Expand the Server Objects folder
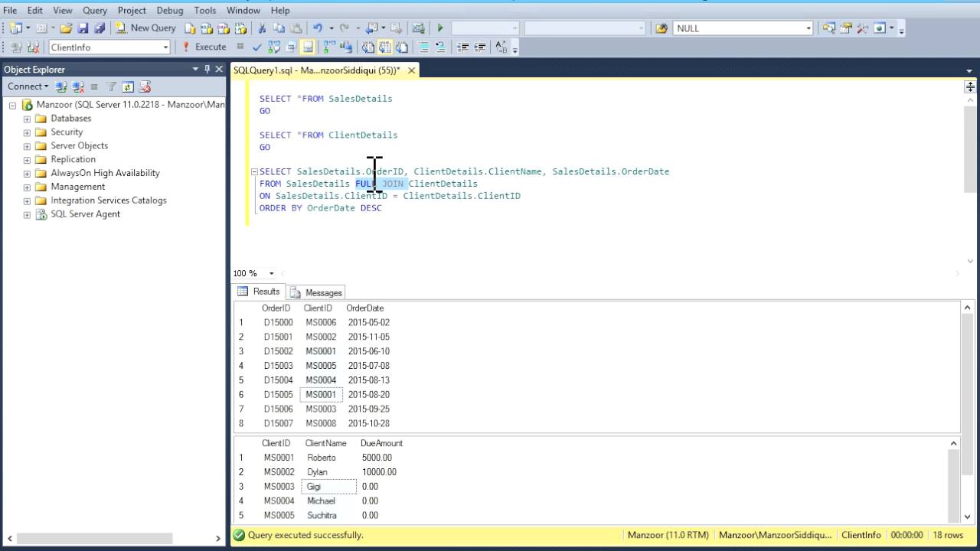980x551 pixels. click(x=27, y=146)
